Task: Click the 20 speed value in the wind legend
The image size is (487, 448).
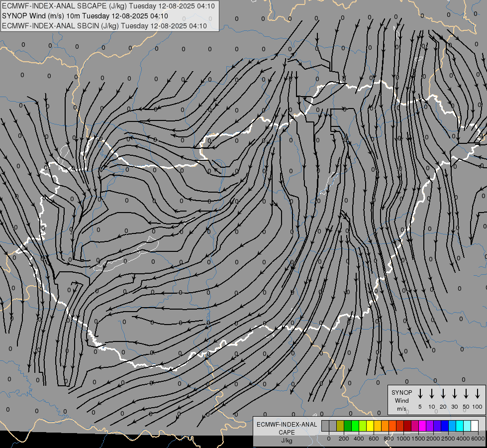Action: [443, 407]
